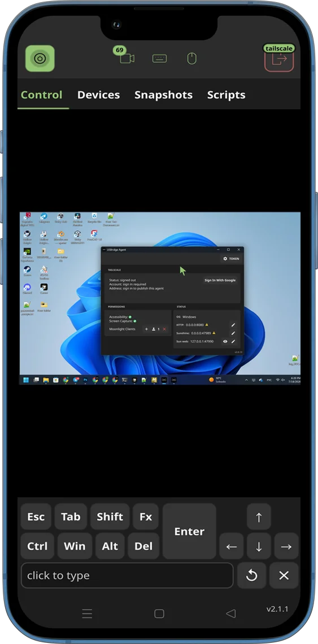Click 'Status: signed out' text

click(x=123, y=280)
